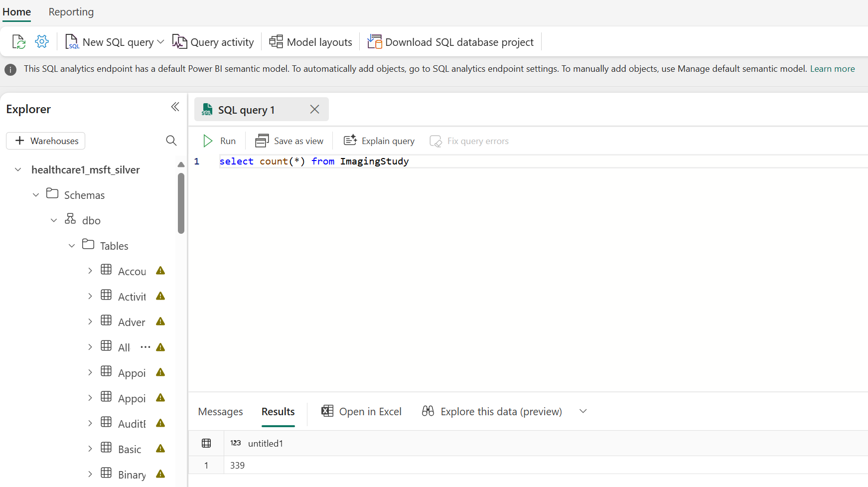Expand the New SQL query dropdown arrow

160,42
